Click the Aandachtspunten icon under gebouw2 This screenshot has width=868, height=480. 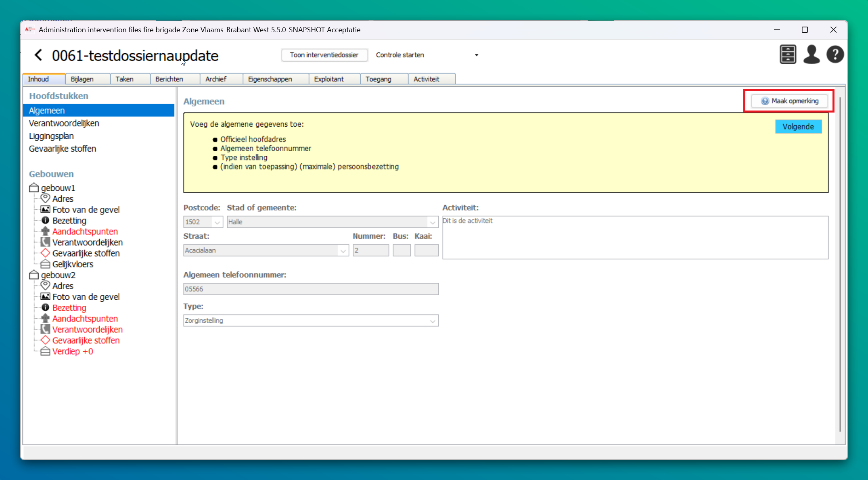[x=45, y=318]
